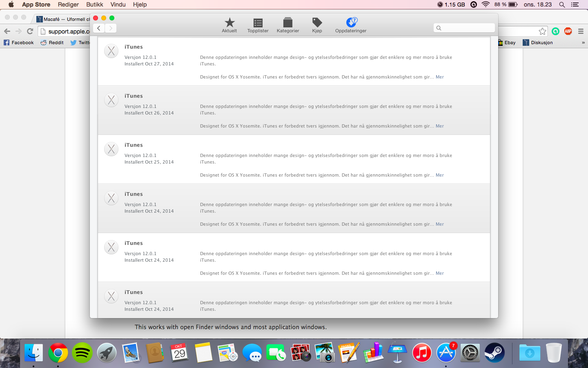The width and height of the screenshot is (588, 368).
Task: Click Chrome back button
Action: (7, 31)
